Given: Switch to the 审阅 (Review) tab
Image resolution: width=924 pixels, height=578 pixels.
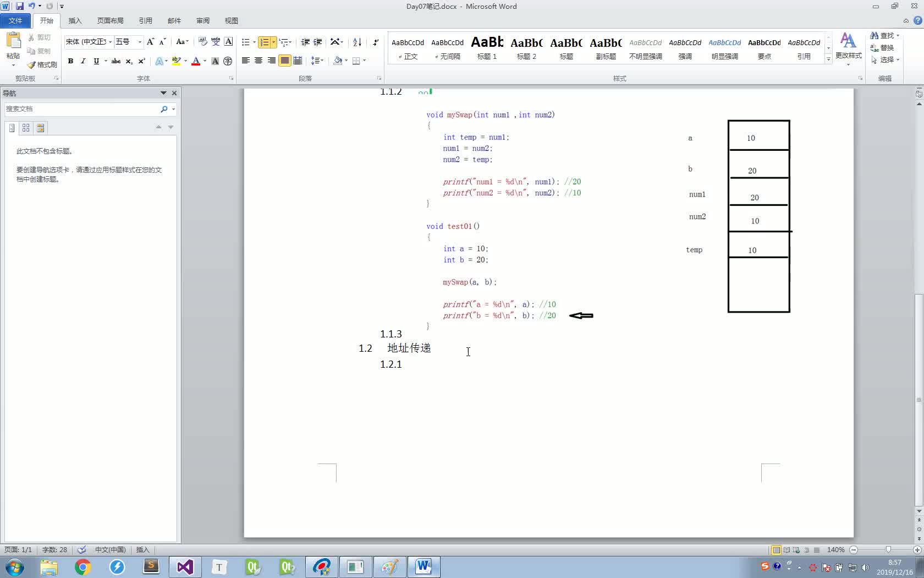Looking at the screenshot, I should [203, 20].
